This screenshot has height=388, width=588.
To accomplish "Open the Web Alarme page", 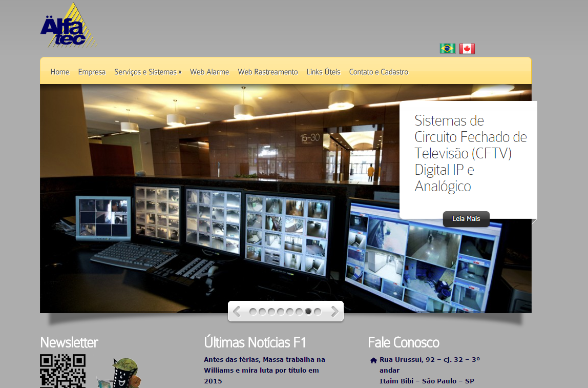I will 209,72.
